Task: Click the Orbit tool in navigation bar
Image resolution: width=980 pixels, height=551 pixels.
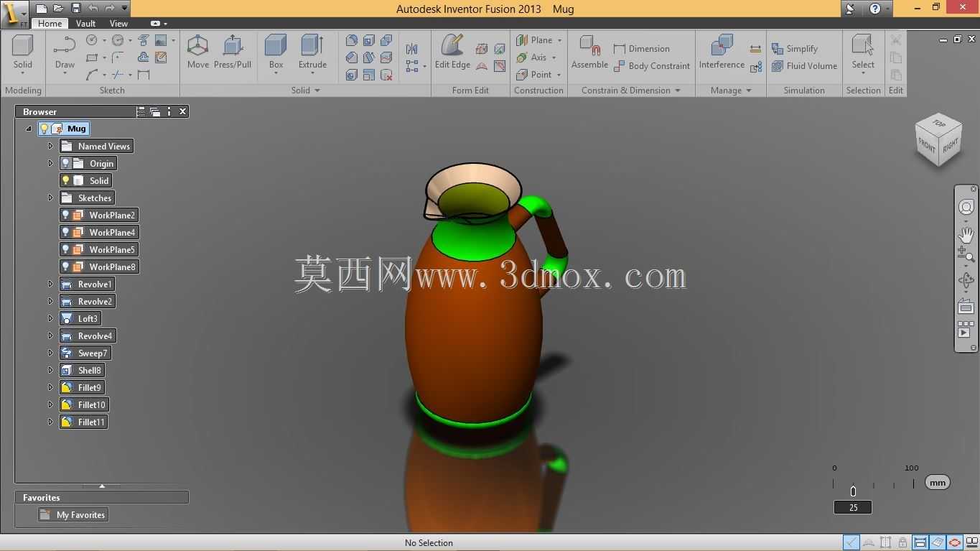Action: 966,280
